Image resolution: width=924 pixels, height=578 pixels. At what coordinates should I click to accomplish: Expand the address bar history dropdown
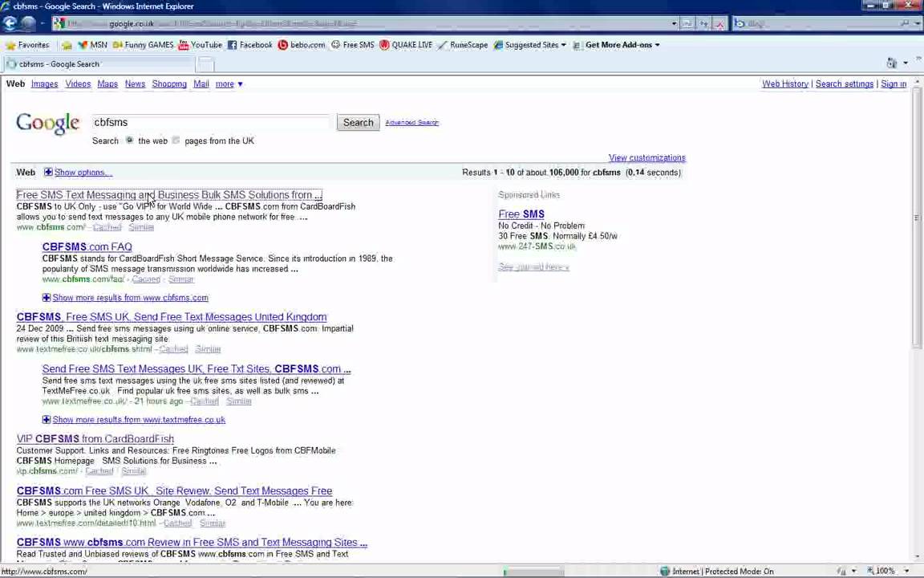(x=674, y=23)
